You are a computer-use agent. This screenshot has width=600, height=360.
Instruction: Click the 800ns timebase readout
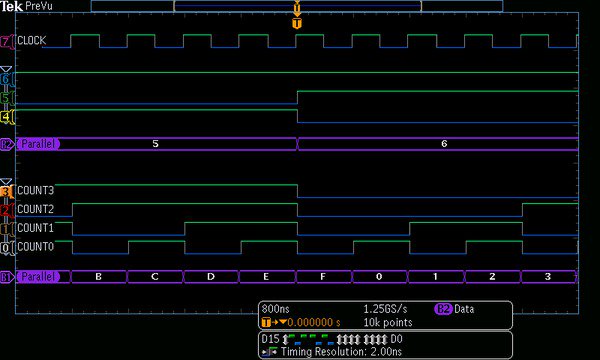(276, 309)
